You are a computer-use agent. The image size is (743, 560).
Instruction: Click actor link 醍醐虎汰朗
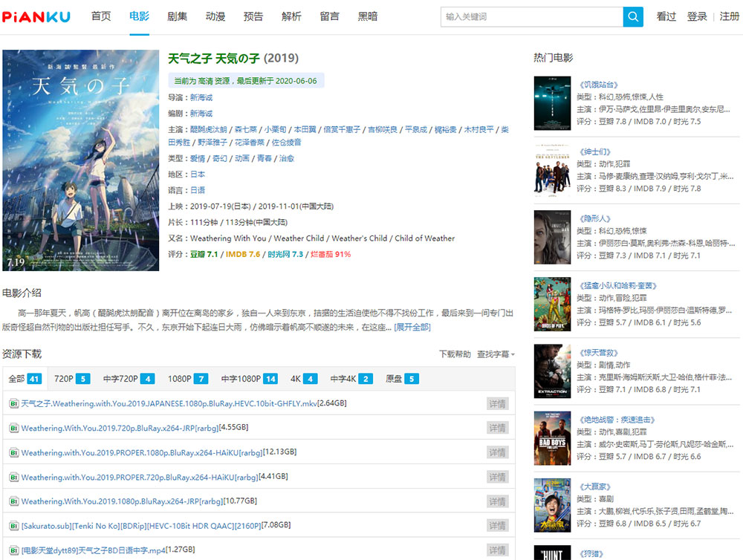tap(209, 129)
